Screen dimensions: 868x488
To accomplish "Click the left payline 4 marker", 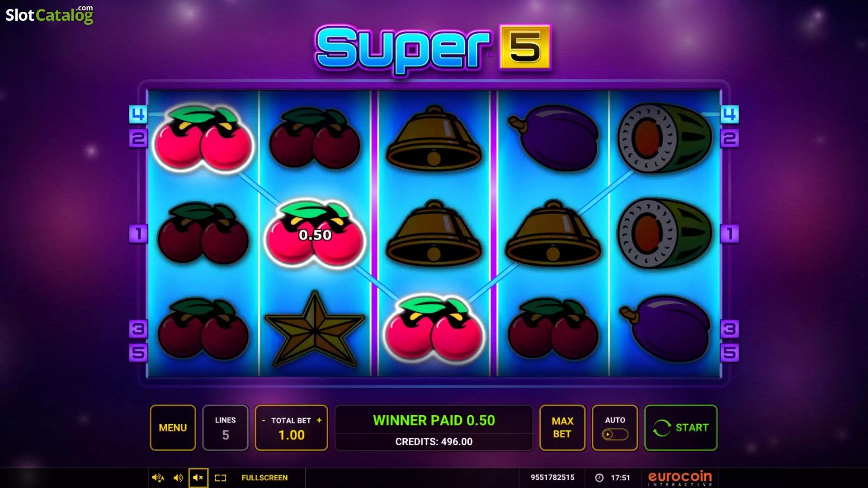I will click(138, 114).
